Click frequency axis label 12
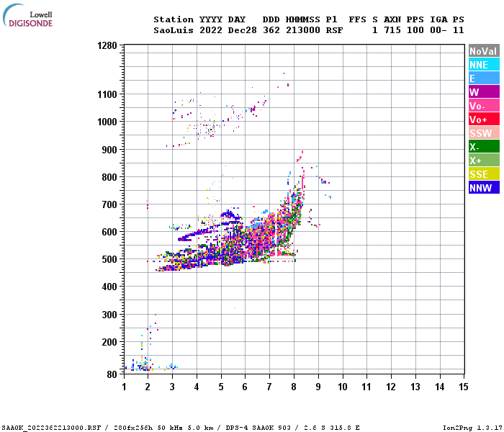The image size is (504, 432). pyautogui.click(x=391, y=387)
